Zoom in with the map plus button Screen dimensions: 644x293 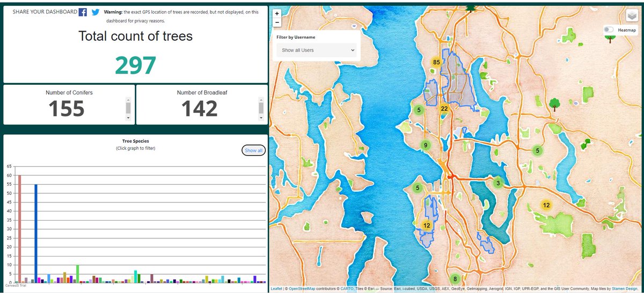tap(277, 14)
